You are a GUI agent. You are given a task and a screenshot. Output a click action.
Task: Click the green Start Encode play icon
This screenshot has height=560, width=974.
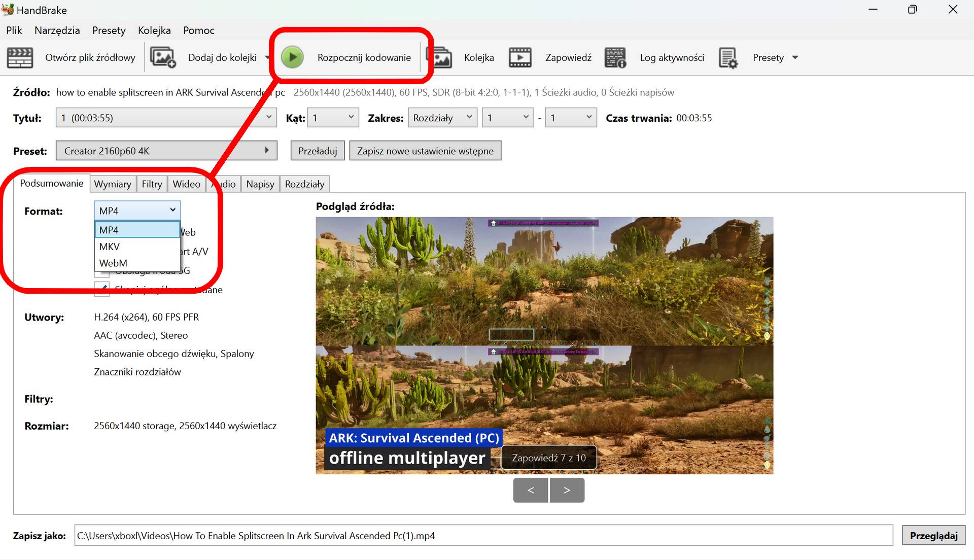tap(293, 57)
